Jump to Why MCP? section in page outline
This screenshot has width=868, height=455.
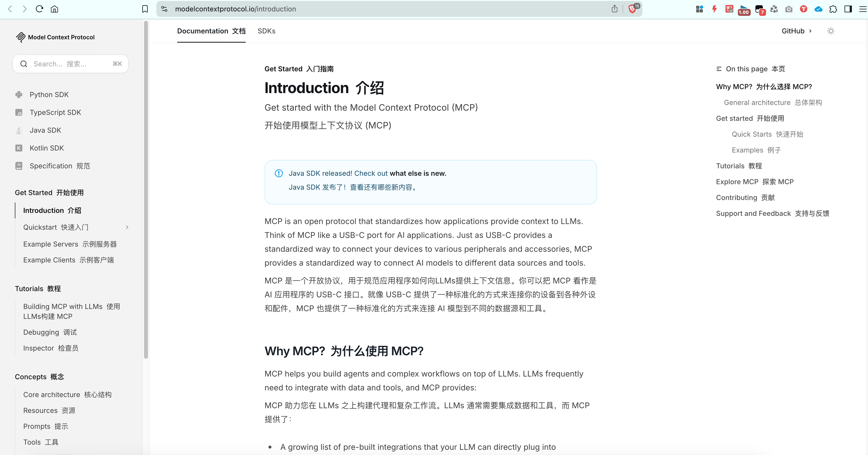click(764, 87)
